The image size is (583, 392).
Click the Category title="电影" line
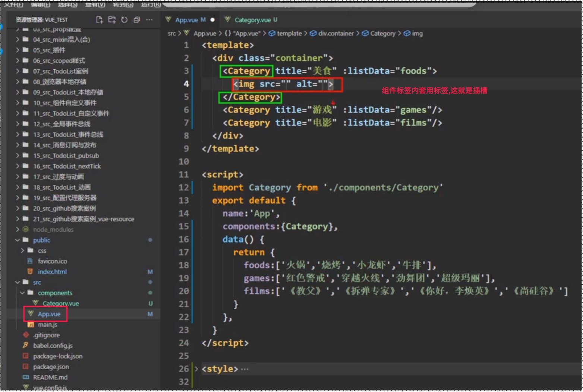tap(332, 123)
